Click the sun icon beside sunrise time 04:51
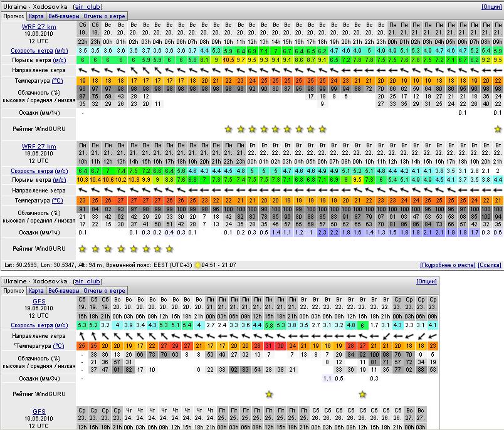Image resolution: width=504 pixels, height=430 pixels. (198, 265)
